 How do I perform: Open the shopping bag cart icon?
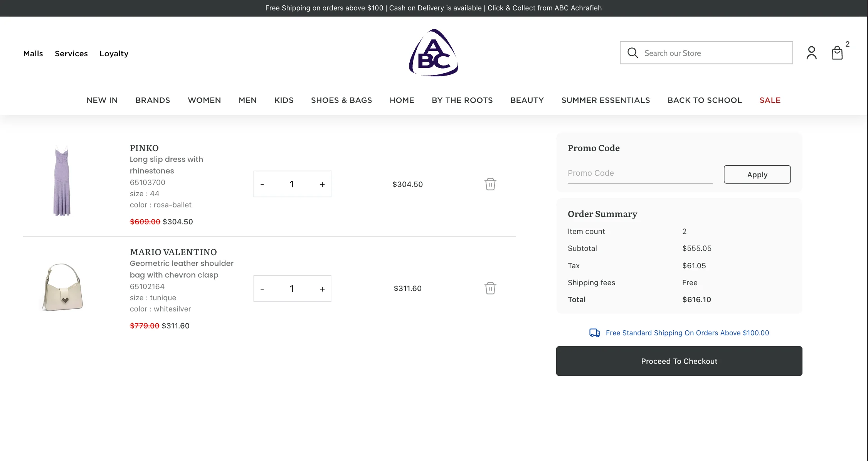point(837,53)
